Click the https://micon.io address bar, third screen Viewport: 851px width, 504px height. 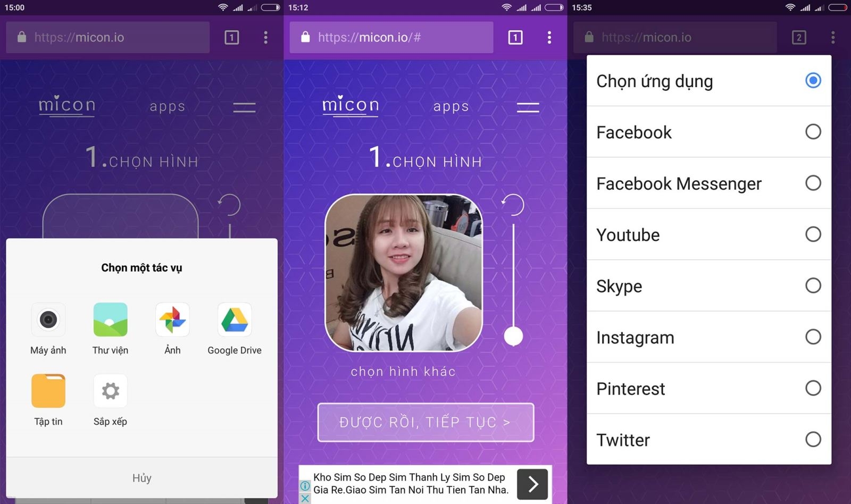click(675, 37)
